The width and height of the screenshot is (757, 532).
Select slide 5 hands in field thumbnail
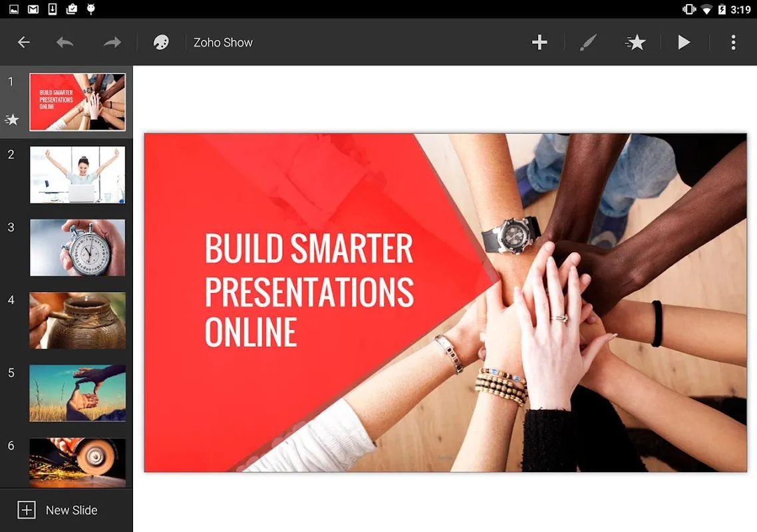click(x=77, y=393)
